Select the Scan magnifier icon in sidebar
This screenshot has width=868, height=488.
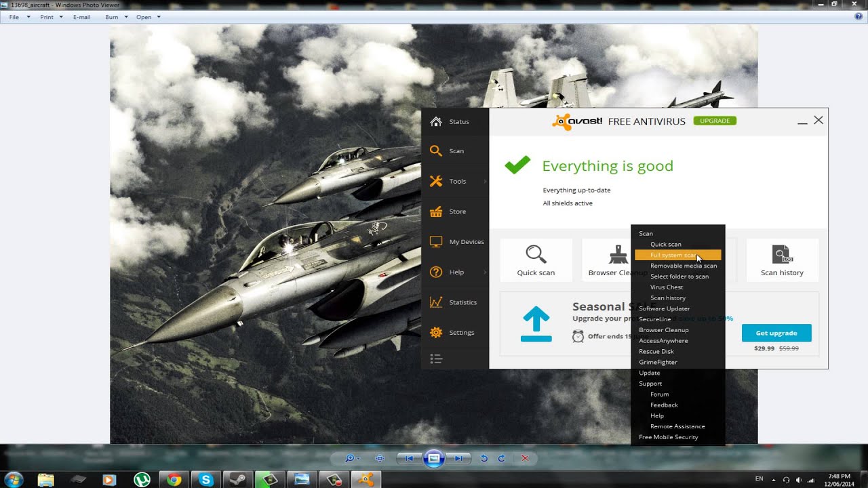coord(436,151)
